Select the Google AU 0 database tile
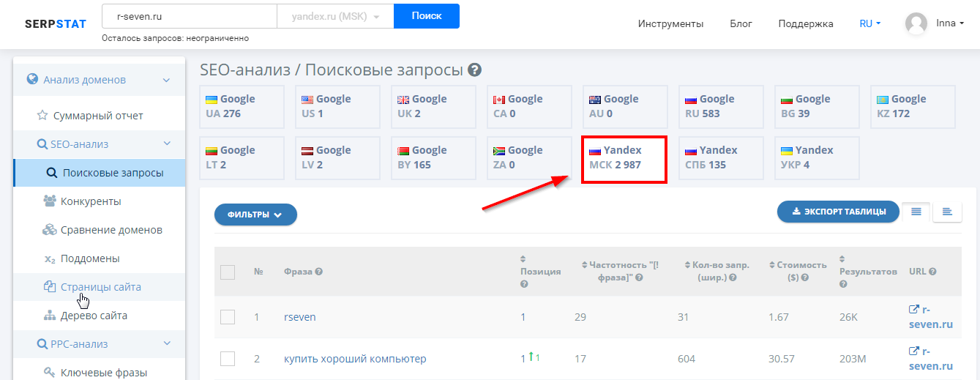The width and height of the screenshot is (980, 380). [625, 106]
